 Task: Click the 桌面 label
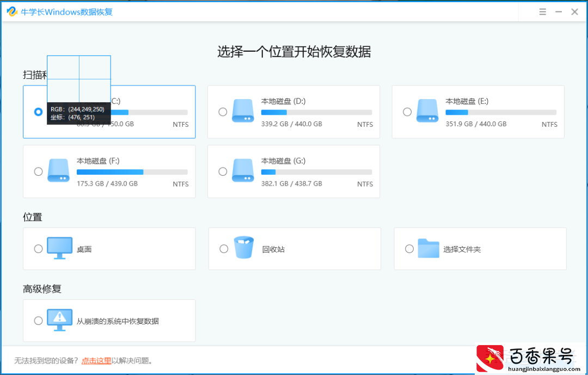pyautogui.click(x=84, y=249)
